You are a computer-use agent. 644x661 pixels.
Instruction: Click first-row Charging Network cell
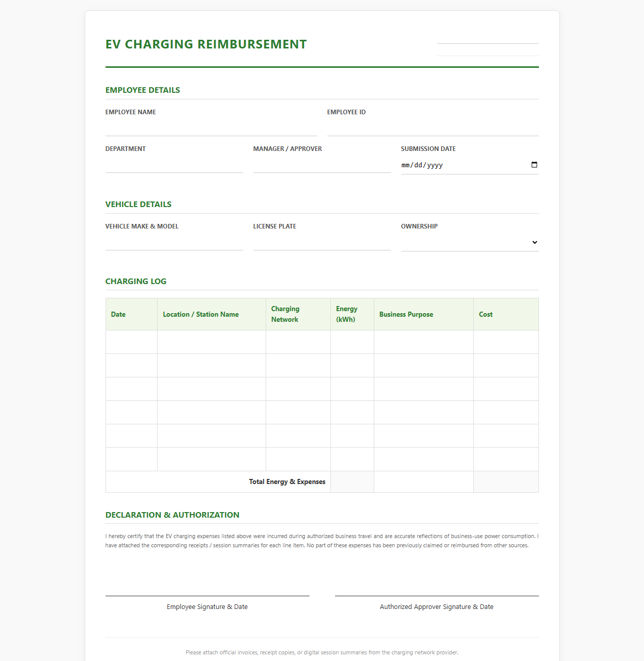pyautogui.click(x=298, y=342)
